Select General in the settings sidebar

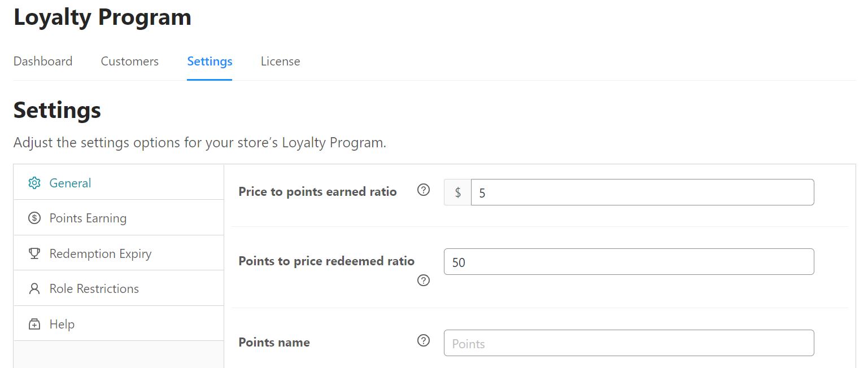[x=70, y=183]
